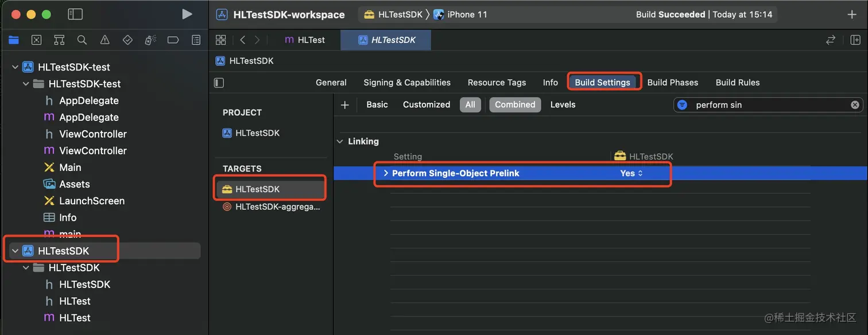The height and width of the screenshot is (335, 868).
Task: Open the LaunchScreen storyboard
Action: tap(84, 201)
